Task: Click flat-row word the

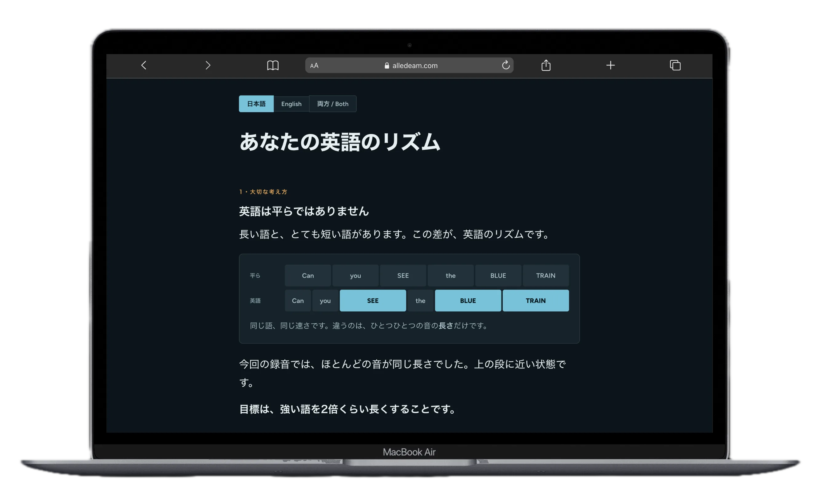Action: (450, 275)
